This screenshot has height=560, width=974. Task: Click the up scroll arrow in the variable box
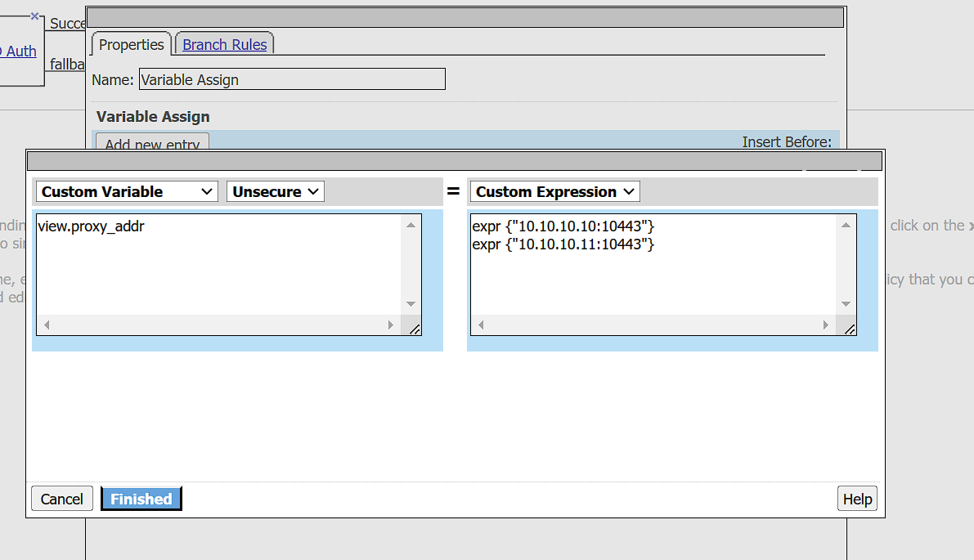(x=411, y=226)
